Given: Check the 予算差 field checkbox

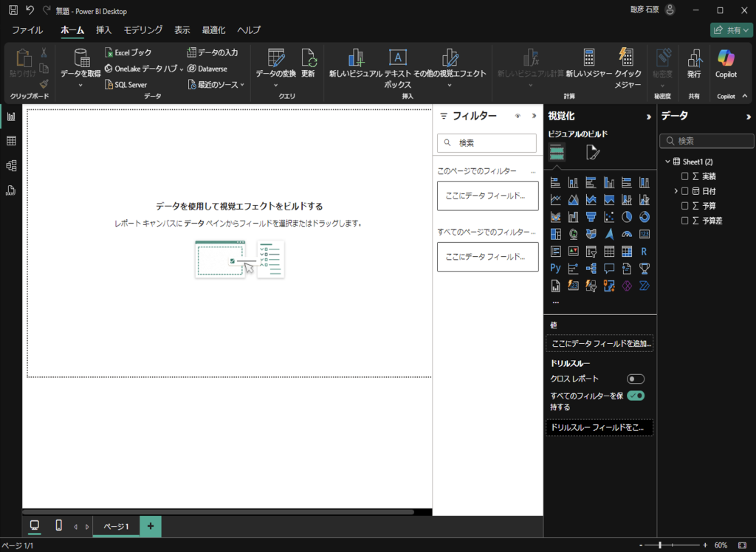Looking at the screenshot, I should (x=685, y=221).
